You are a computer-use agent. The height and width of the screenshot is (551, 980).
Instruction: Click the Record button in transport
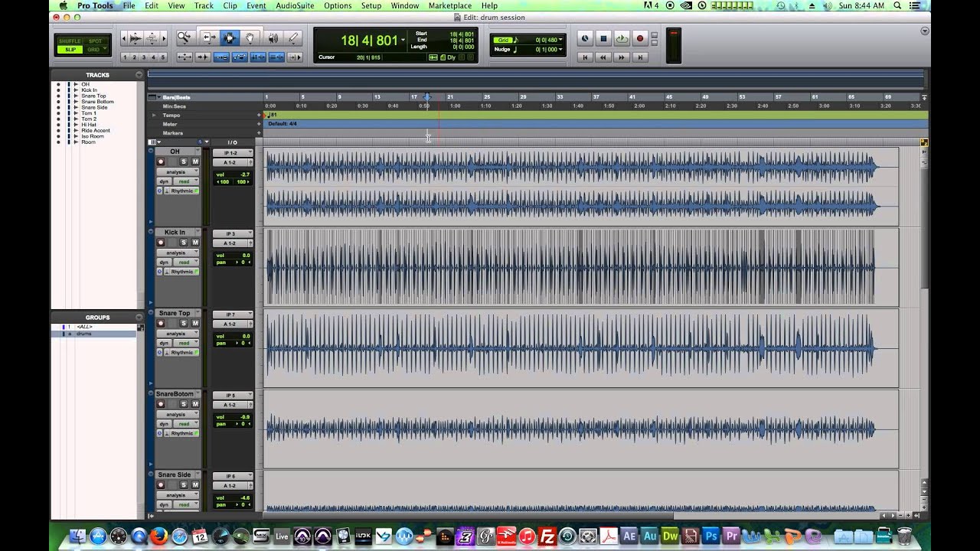tap(640, 38)
